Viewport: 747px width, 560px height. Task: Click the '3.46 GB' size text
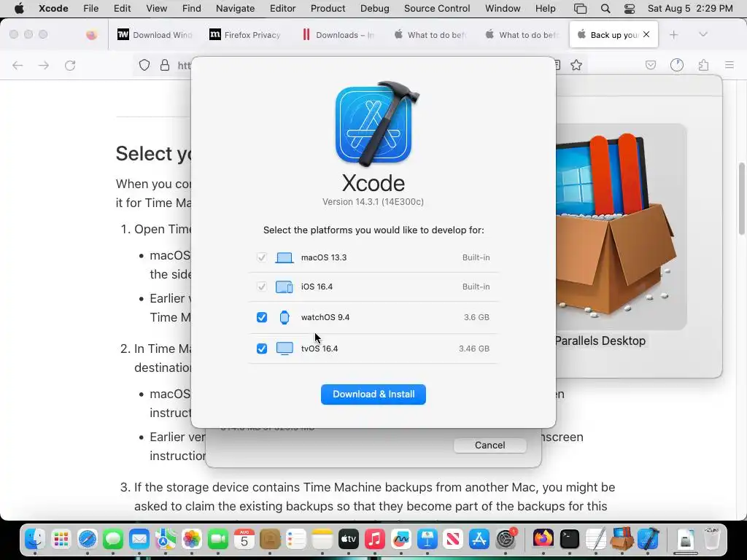474,349
